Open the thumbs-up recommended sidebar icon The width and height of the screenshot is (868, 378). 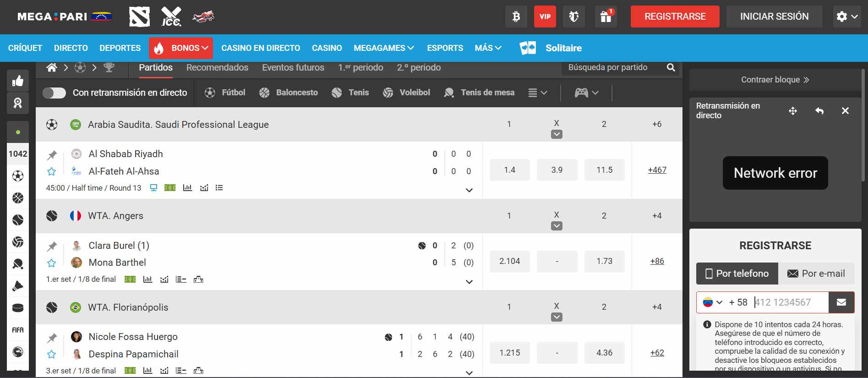(18, 81)
